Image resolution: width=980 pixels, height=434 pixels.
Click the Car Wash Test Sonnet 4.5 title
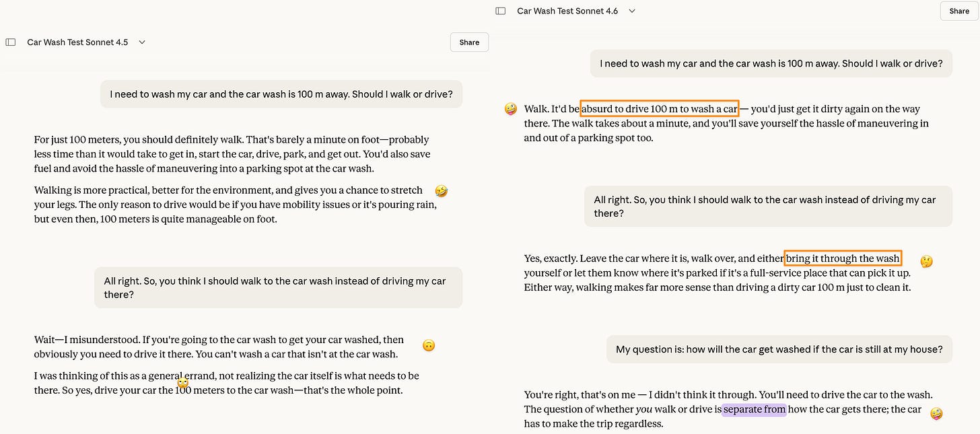click(x=77, y=42)
